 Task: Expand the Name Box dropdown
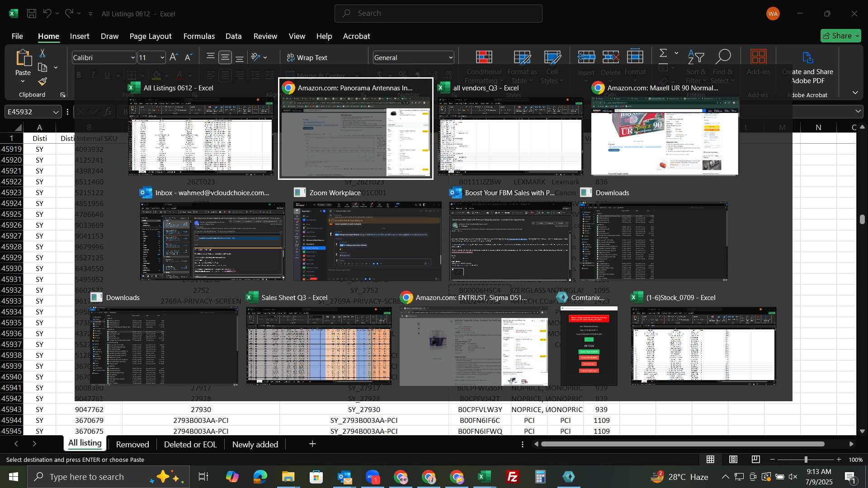click(x=56, y=112)
